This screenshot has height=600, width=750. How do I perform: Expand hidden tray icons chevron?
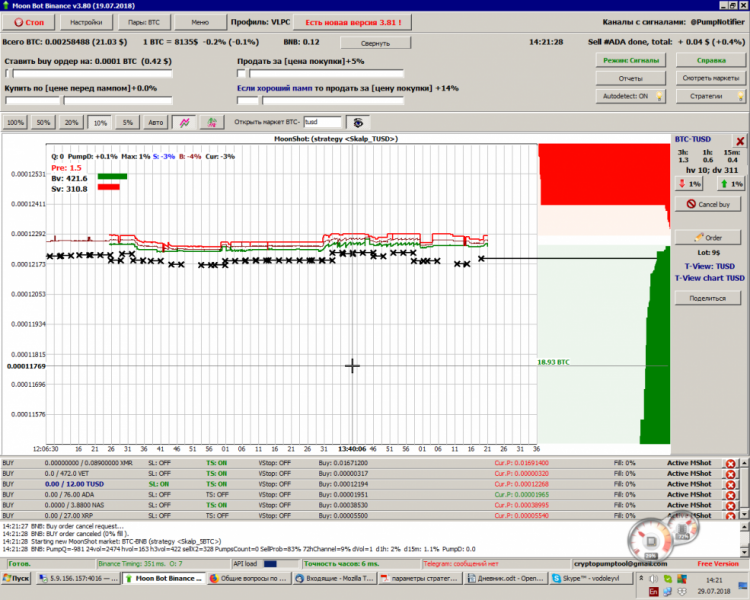[641, 578]
